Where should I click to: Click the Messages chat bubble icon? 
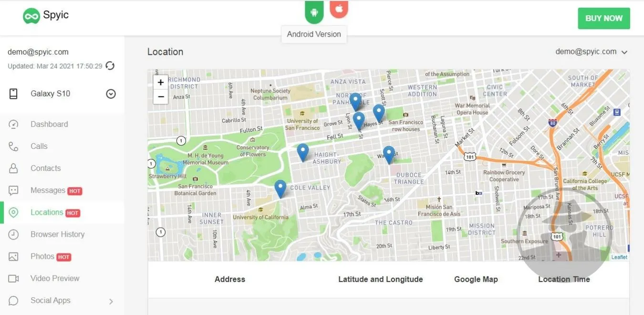13,190
